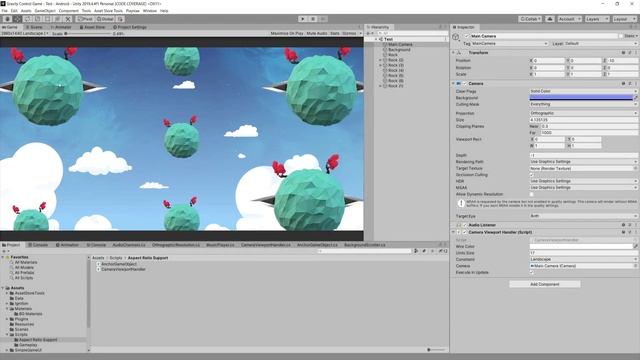The width and height of the screenshot is (640, 360).
Task: Open the Projection dropdown
Action: coord(583,113)
